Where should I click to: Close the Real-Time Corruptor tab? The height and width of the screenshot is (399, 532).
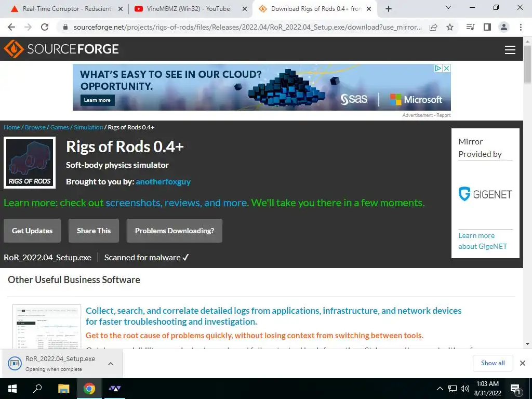(121, 9)
